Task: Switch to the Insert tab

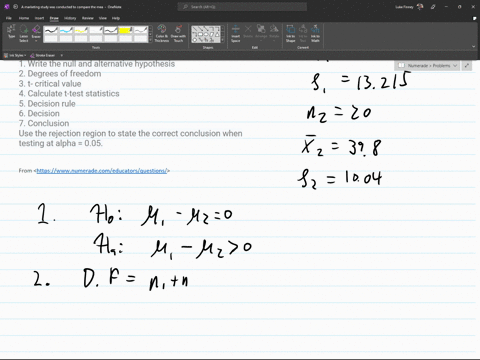Action: [39, 18]
